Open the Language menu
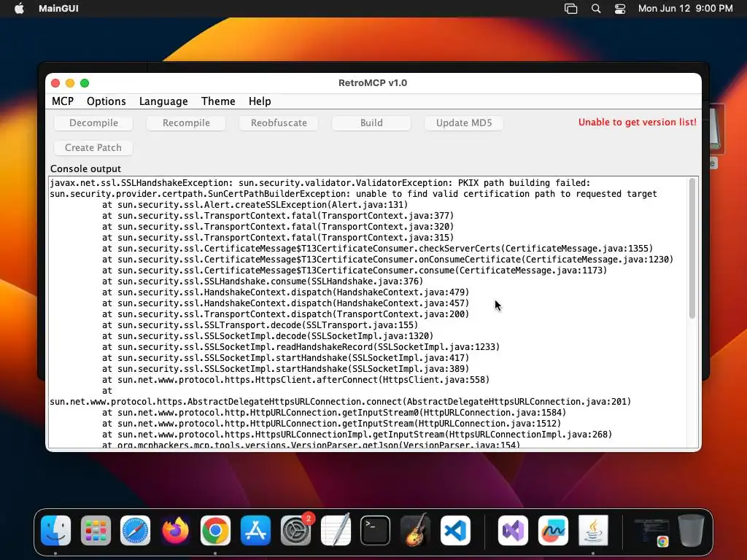 163,101
